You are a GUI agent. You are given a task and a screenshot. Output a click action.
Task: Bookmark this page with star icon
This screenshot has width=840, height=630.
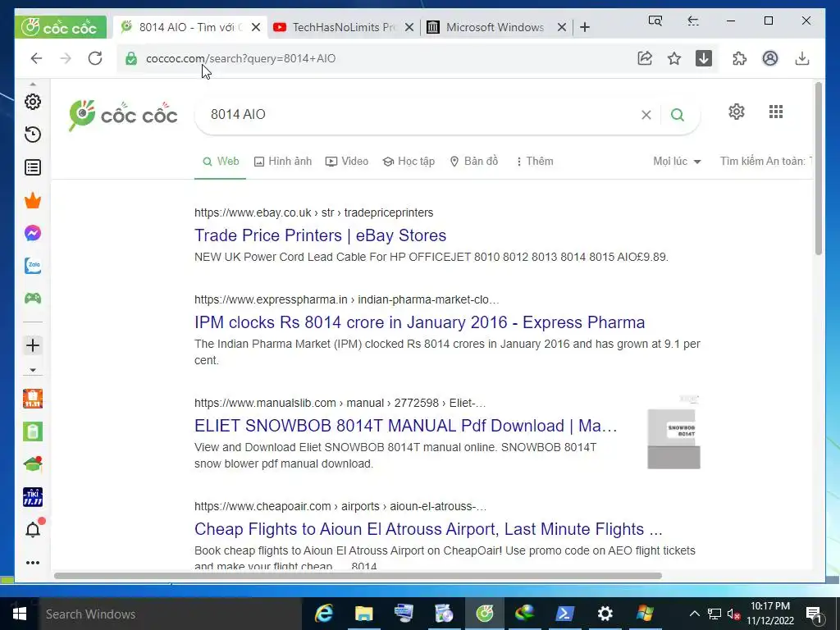[x=674, y=58]
